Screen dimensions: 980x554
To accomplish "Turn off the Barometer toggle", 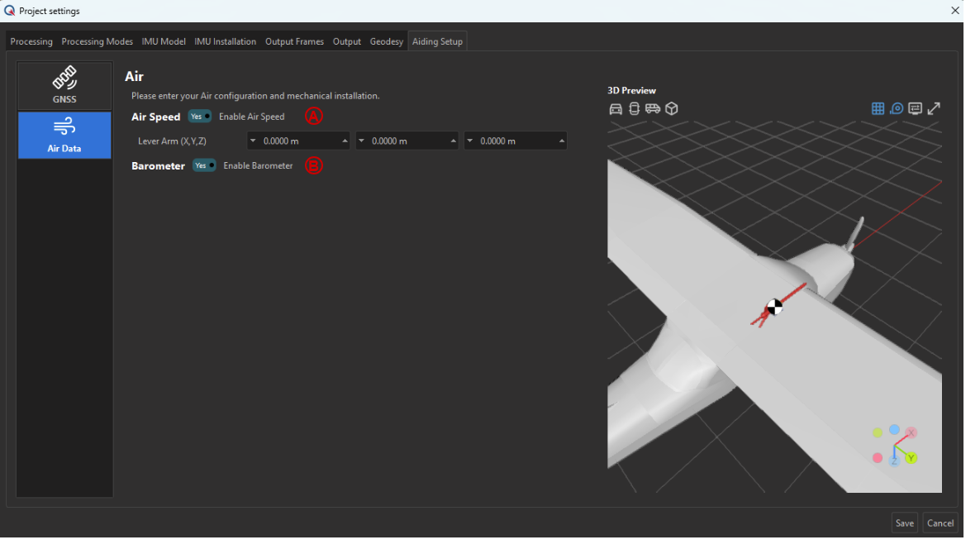I will pos(203,165).
